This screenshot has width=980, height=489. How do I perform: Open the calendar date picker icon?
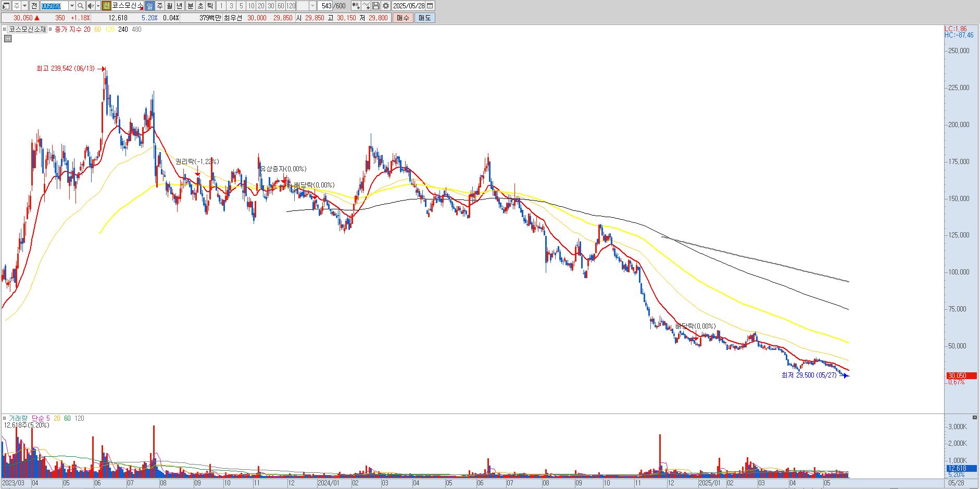pyautogui.click(x=430, y=6)
